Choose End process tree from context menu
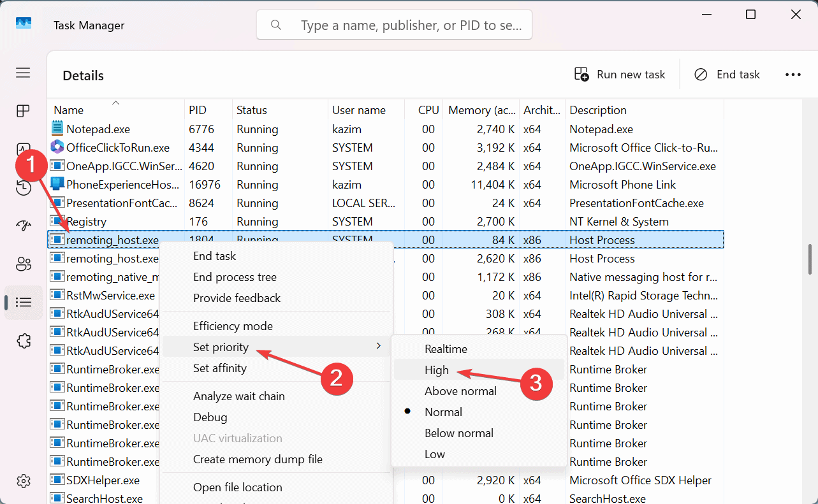Screen dimensions: 818x504 point(235,277)
